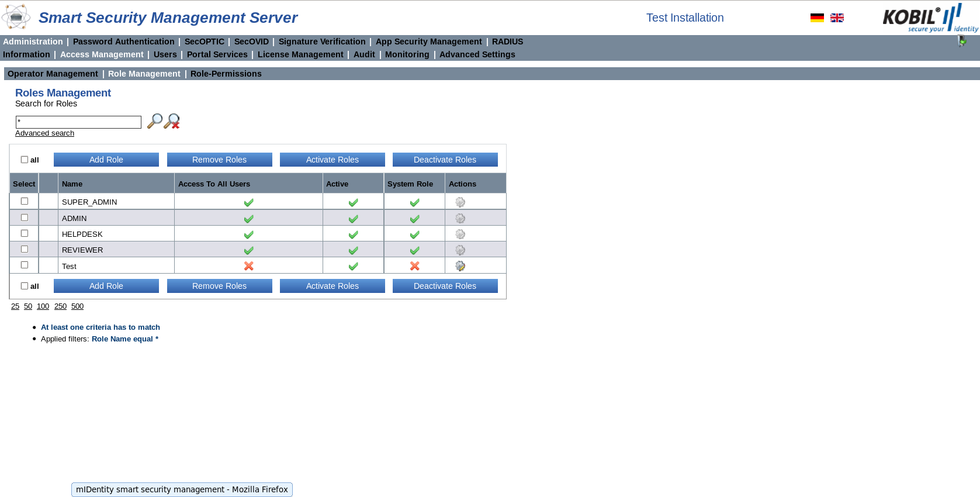Open actions gear for SUPER_ADMIN role

tap(460, 202)
